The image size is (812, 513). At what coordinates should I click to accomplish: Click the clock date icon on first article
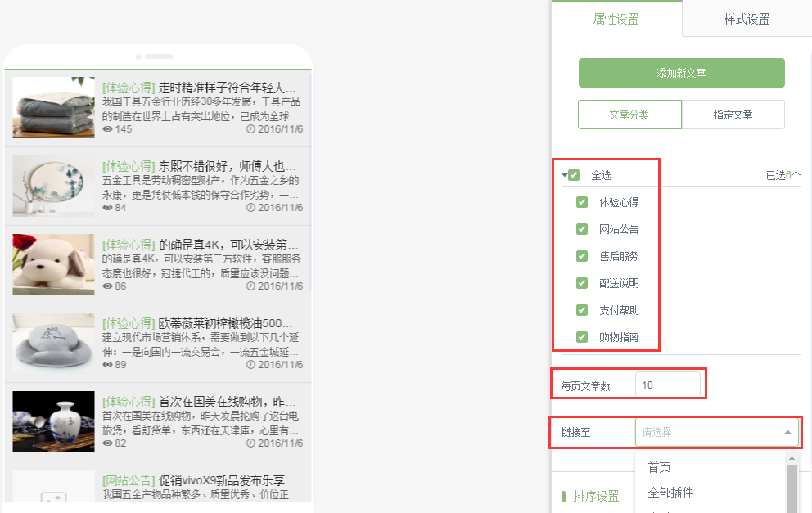point(250,129)
